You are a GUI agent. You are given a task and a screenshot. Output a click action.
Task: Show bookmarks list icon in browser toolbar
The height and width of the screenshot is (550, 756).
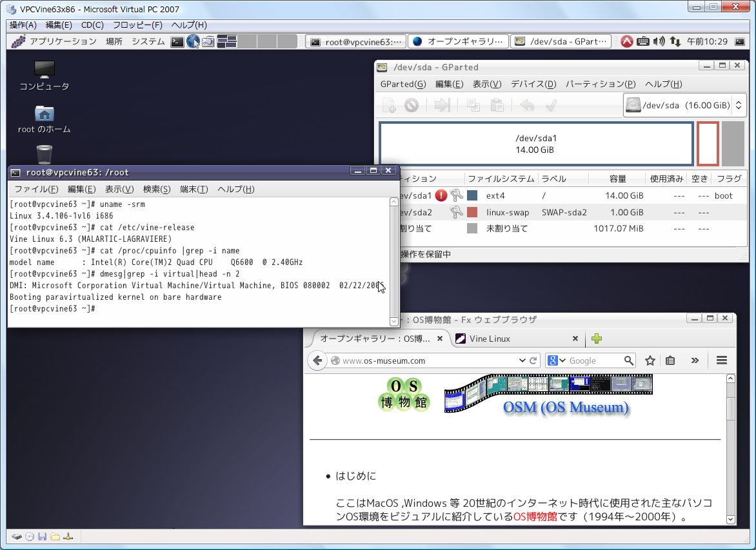coord(670,360)
